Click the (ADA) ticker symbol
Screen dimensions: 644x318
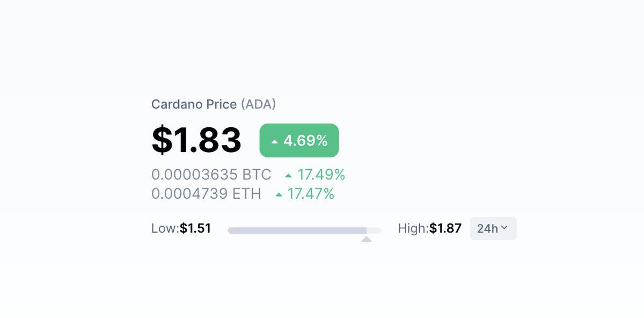click(x=258, y=104)
